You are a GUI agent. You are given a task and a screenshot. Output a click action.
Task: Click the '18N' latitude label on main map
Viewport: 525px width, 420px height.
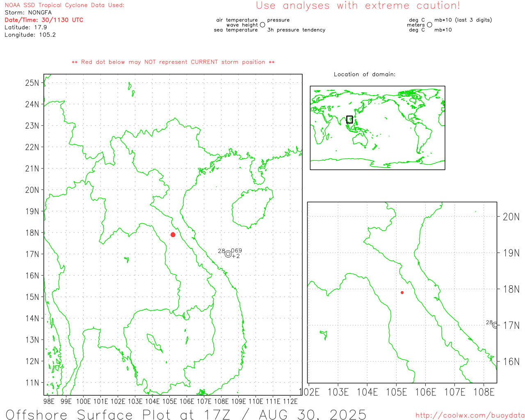[32, 233]
